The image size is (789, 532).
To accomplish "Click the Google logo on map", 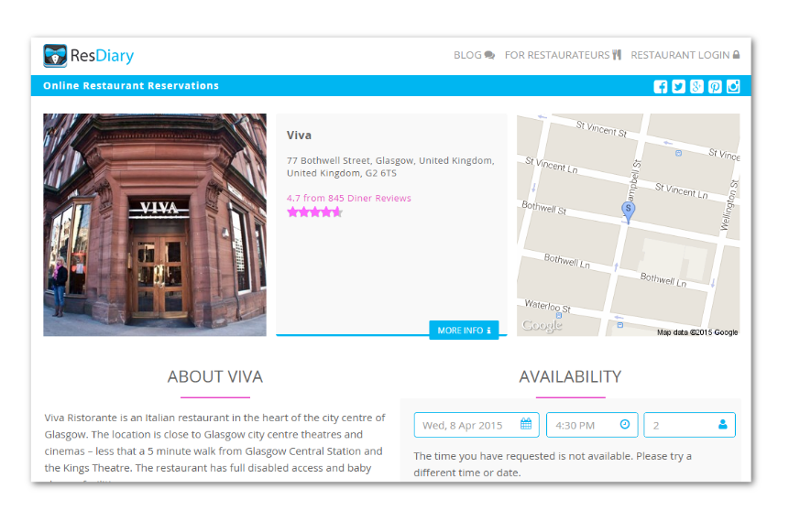I will (541, 326).
